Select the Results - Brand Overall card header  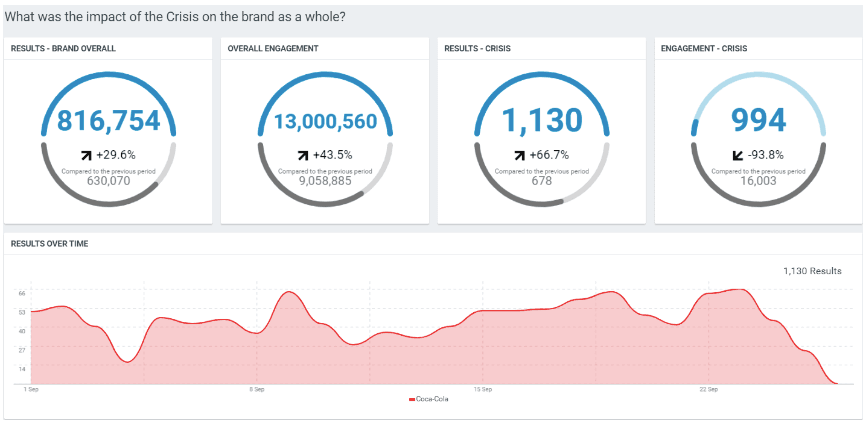(63, 48)
